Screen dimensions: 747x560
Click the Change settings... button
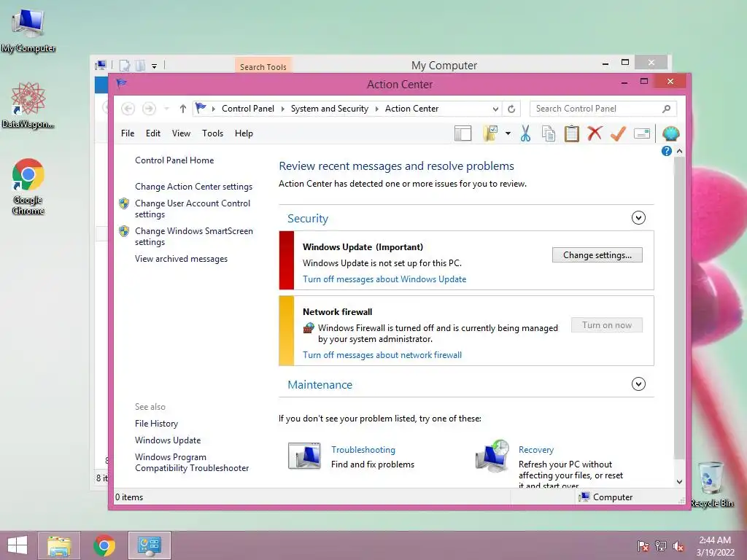[597, 255]
